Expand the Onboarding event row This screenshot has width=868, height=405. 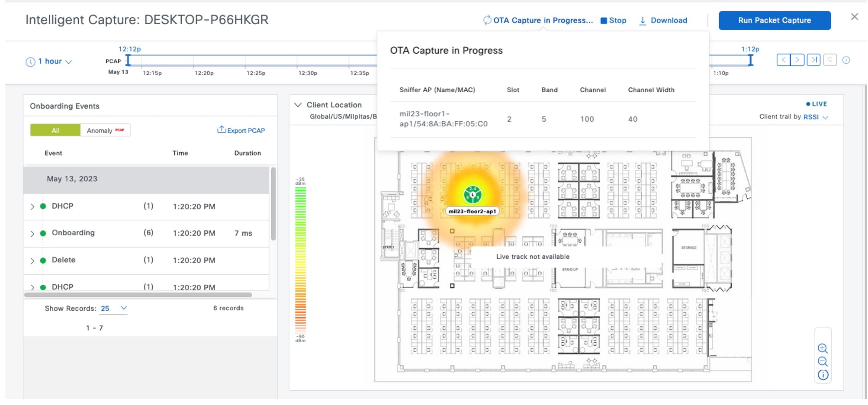pyautogui.click(x=32, y=234)
